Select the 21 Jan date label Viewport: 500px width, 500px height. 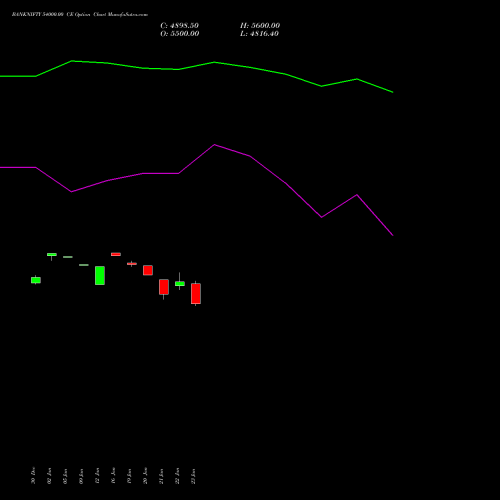click(x=161, y=476)
